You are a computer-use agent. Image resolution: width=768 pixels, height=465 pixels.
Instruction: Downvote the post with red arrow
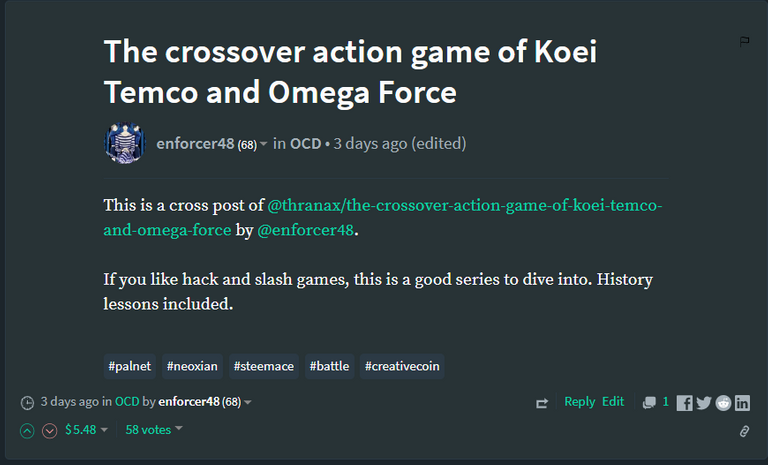49,431
